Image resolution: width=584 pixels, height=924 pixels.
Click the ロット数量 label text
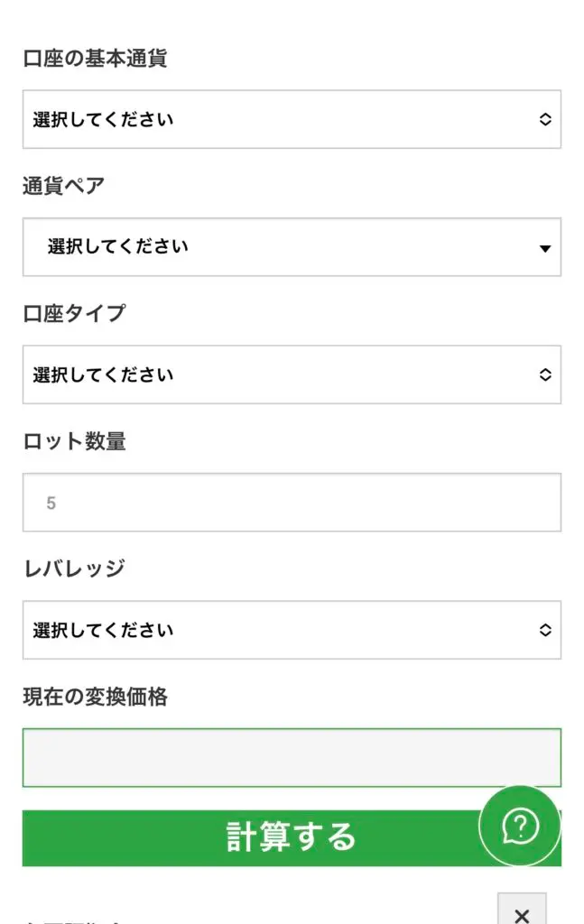74,441
